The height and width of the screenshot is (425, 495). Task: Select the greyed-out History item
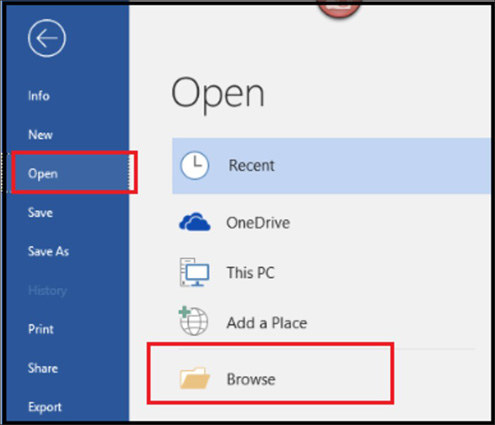47,291
